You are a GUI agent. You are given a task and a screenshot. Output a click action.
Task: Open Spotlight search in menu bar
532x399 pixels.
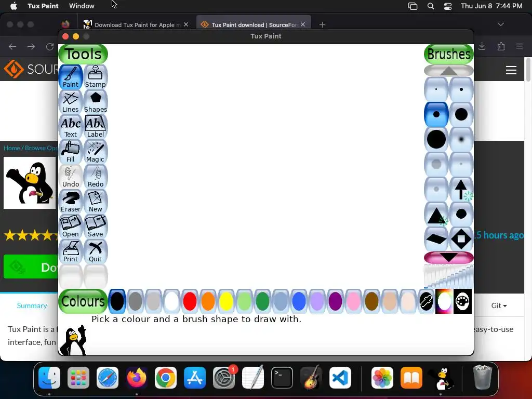[x=431, y=6]
